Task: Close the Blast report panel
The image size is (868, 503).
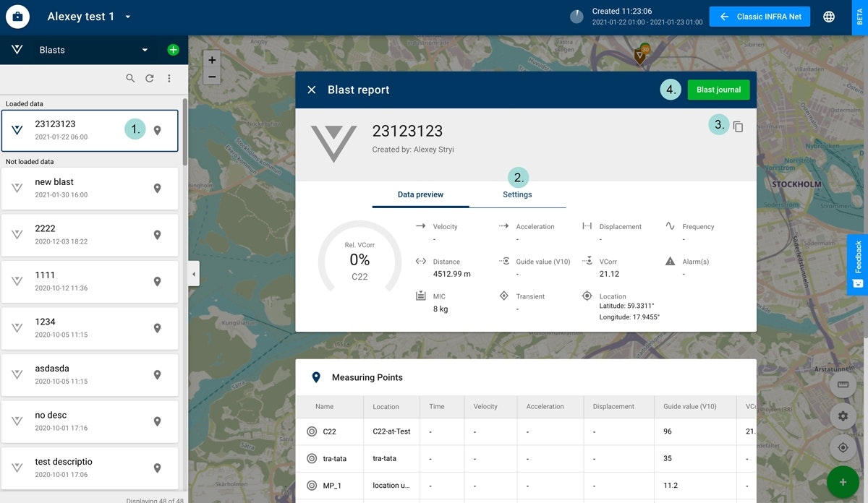Action: click(x=312, y=90)
